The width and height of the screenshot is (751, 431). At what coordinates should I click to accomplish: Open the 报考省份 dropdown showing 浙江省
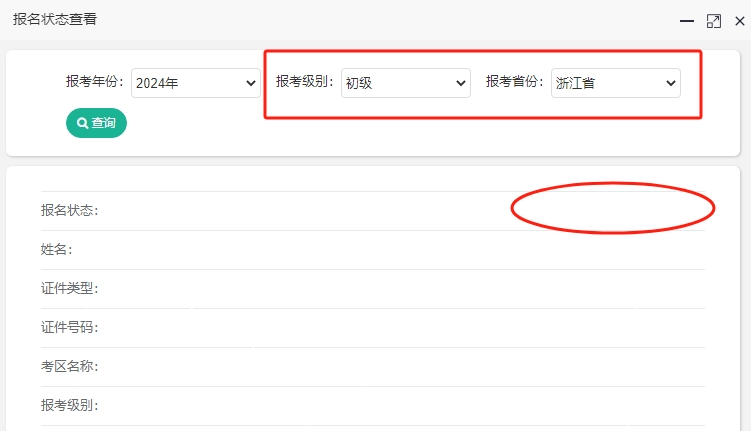coord(615,83)
